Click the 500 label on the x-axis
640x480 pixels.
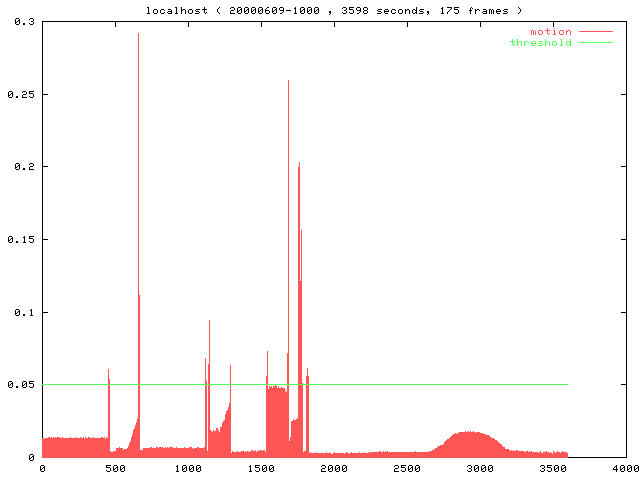click(x=114, y=468)
